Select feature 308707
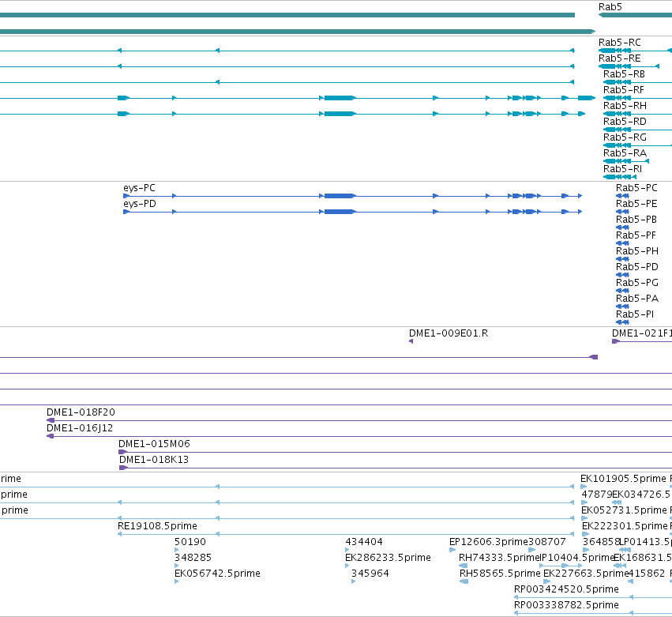The image size is (672, 617). pos(547,542)
